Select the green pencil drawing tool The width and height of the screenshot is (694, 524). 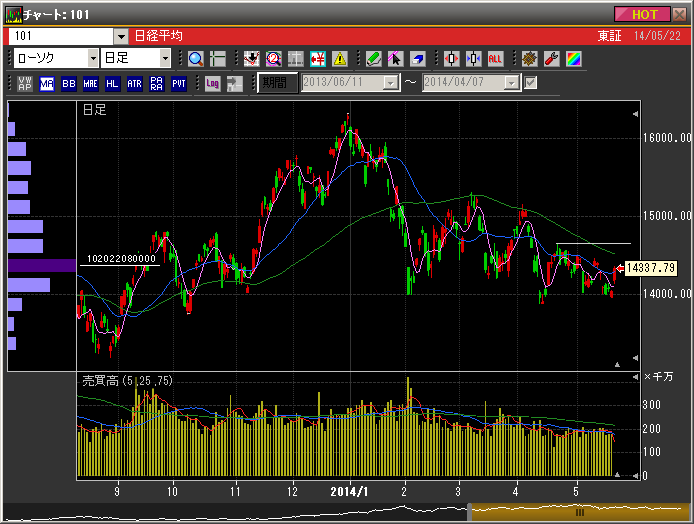pyautogui.click(x=373, y=59)
